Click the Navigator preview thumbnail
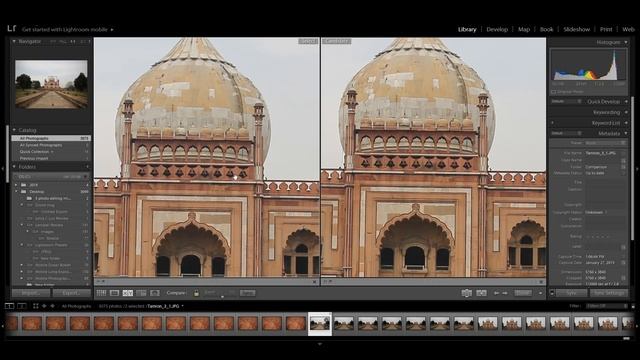 point(51,84)
